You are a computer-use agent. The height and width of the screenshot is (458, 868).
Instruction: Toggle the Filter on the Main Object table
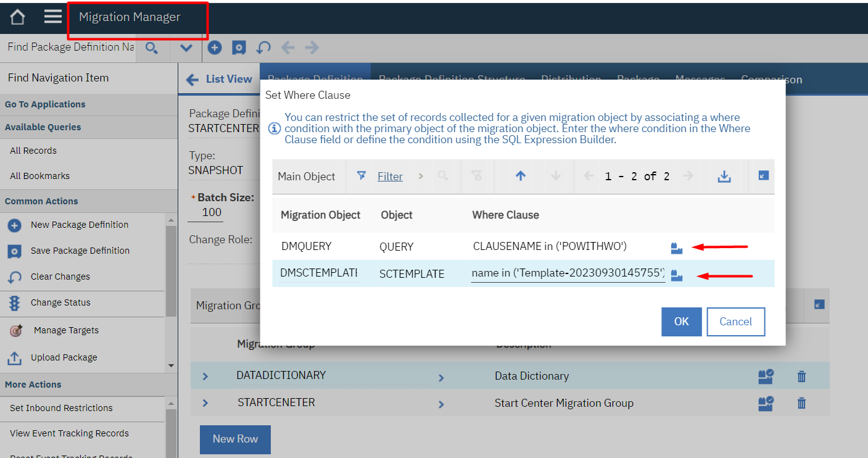389,176
